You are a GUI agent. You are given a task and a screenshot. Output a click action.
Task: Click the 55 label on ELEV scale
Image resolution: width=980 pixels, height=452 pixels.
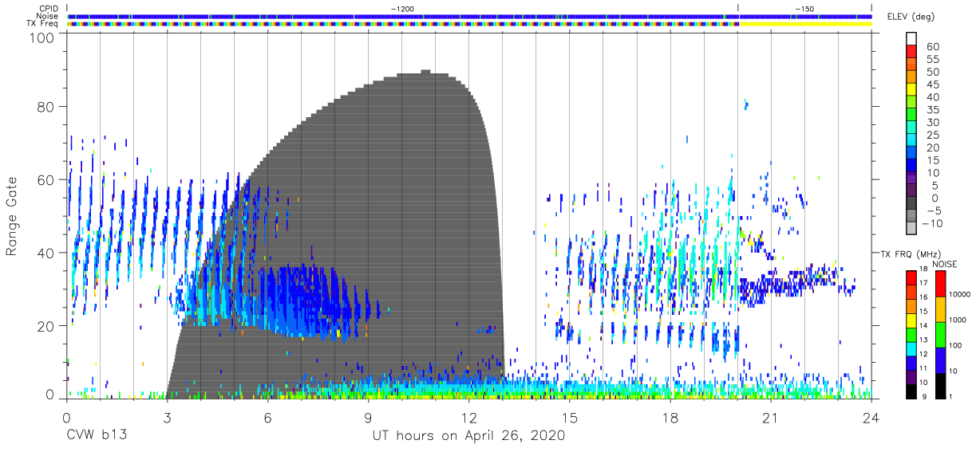pyautogui.click(x=933, y=60)
